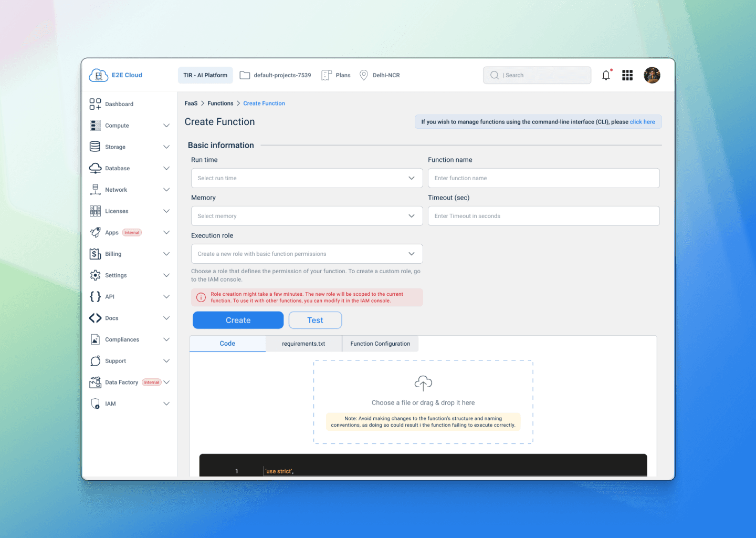Click the Billing dollar icon
The height and width of the screenshot is (538, 756).
coord(95,254)
